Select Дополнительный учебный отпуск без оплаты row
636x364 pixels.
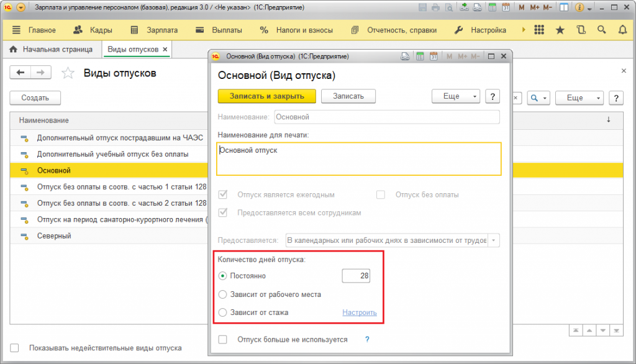[x=109, y=154]
